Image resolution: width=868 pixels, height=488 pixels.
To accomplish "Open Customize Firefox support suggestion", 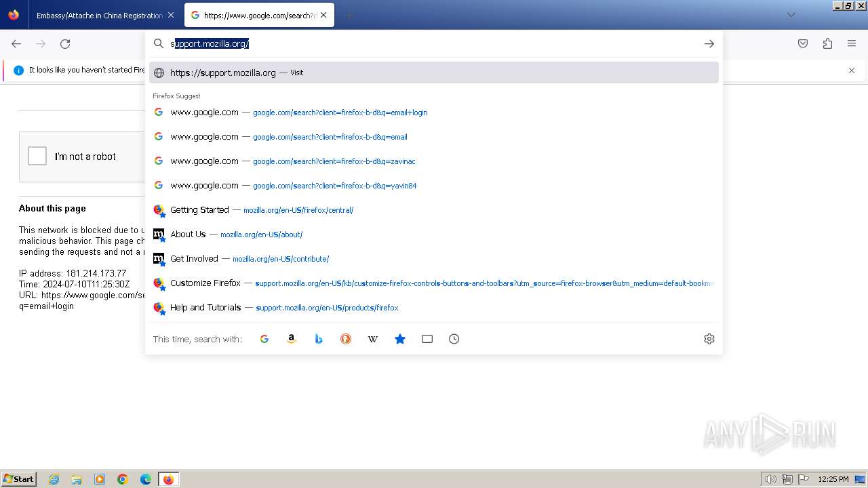I will pyautogui.click(x=434, y=283).
